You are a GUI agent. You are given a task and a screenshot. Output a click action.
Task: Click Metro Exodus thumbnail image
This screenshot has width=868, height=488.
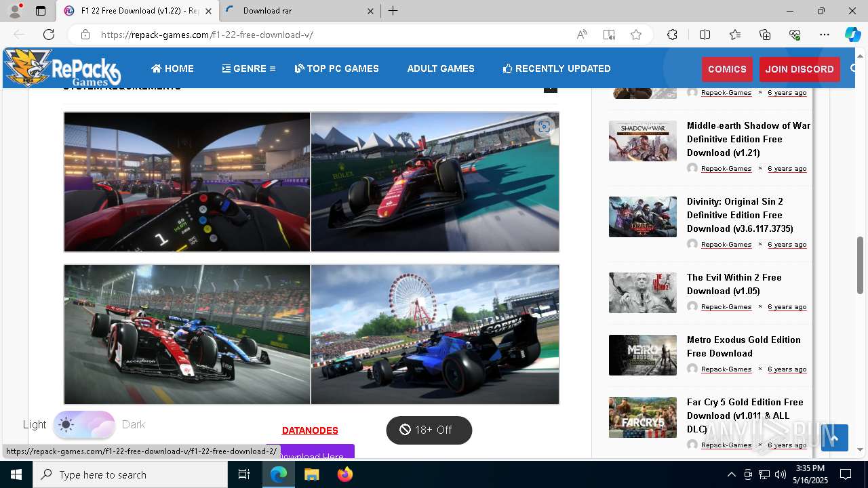pos(643,355)
